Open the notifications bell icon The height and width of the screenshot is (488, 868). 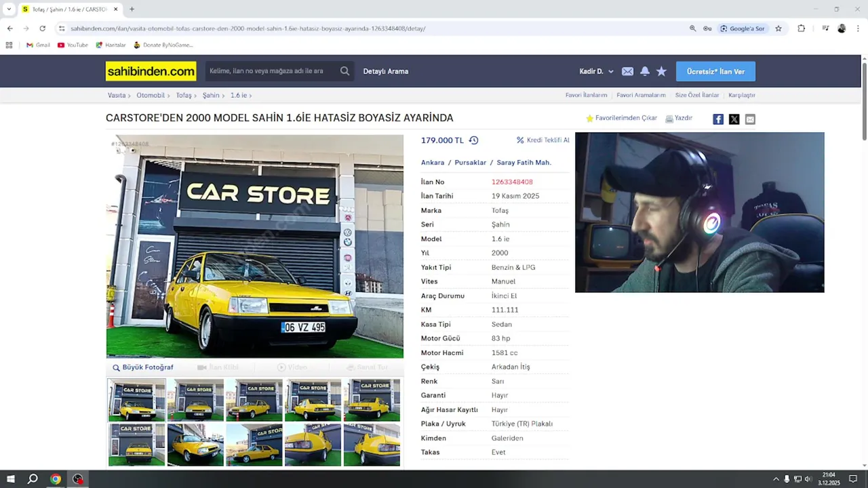point(645,71)
